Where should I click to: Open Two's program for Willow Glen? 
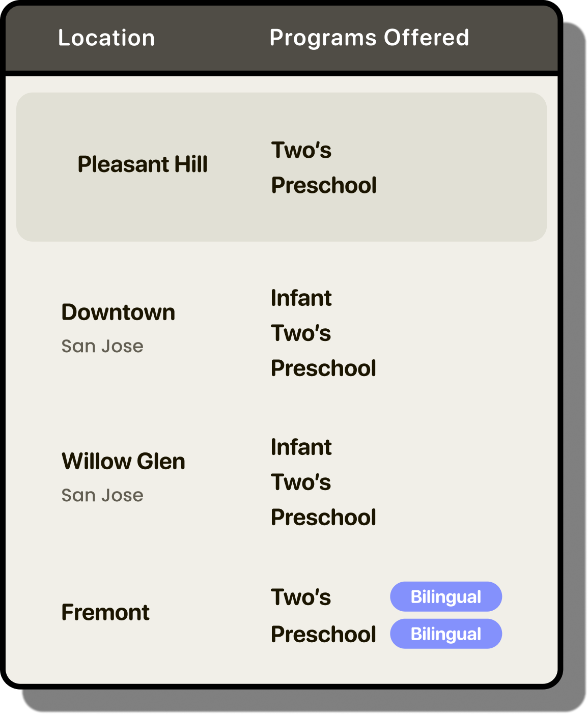tap(301, 482)
